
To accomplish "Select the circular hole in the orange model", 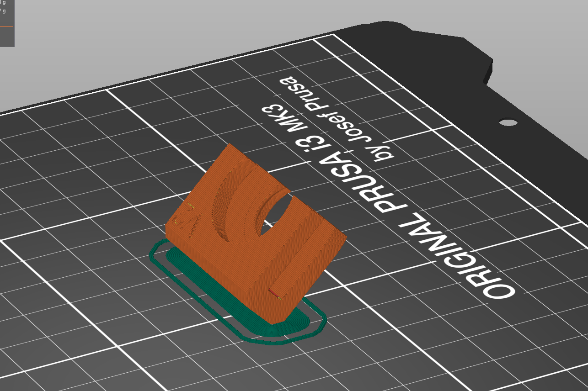I will pyautogui.click(x=273, y=214).
